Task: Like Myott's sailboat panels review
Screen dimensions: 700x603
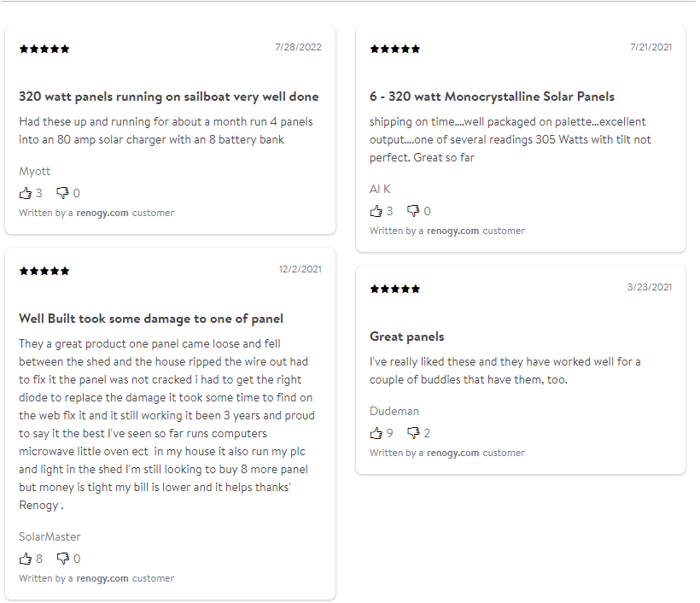Action: (26, 193)
